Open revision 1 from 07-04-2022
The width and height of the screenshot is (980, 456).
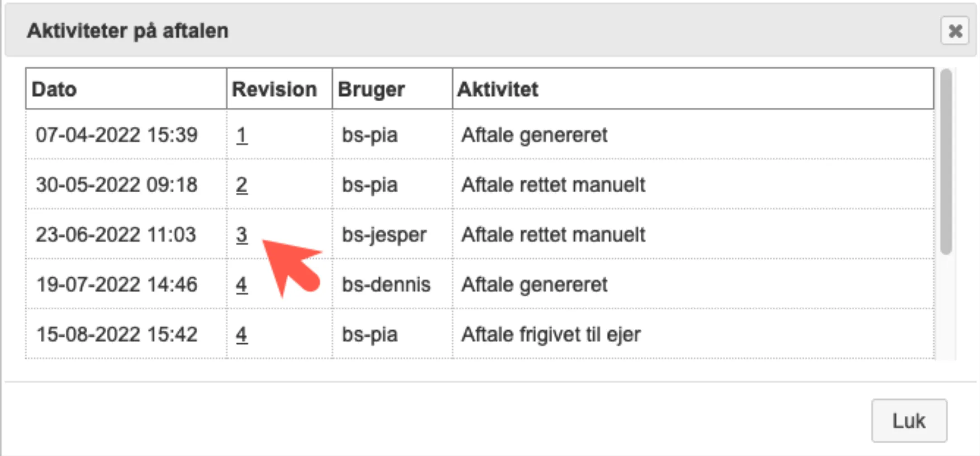241,134
